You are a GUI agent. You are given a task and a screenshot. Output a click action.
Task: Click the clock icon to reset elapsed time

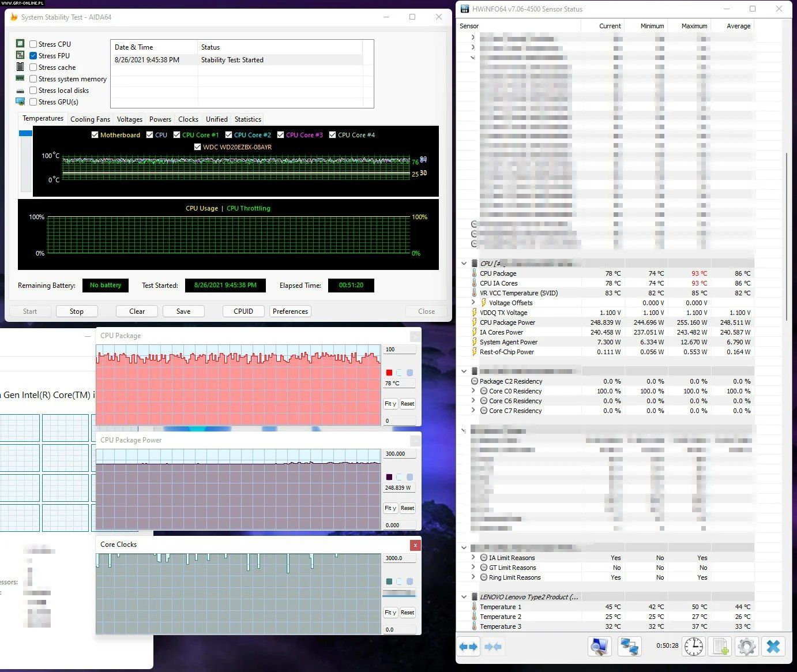click(x=694, y=646)
